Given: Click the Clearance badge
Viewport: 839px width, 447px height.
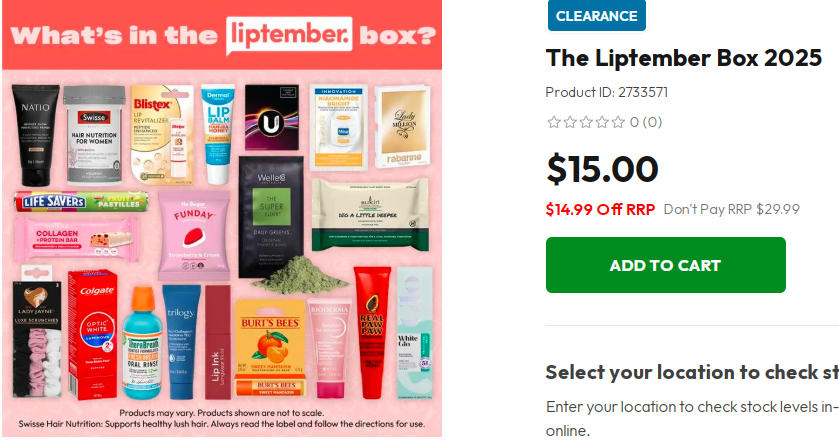Looking at the screenshot, I should 597,16.
